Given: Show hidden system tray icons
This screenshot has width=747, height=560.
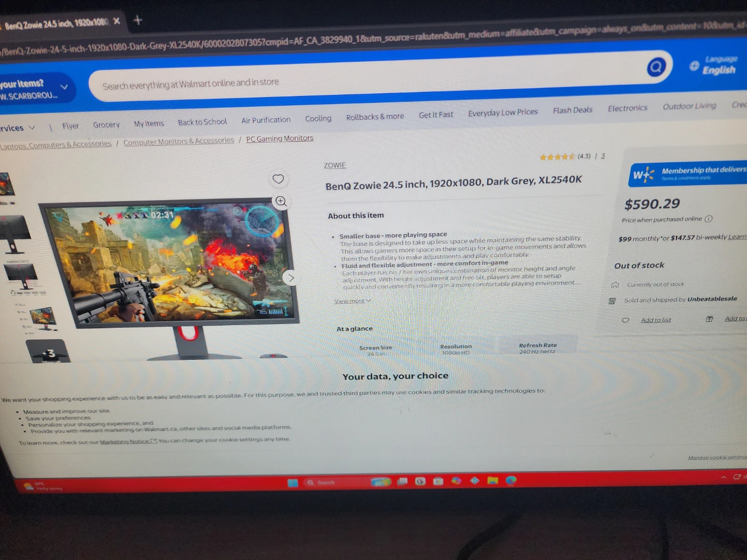Looking at the screenshot, I should 723,477.
